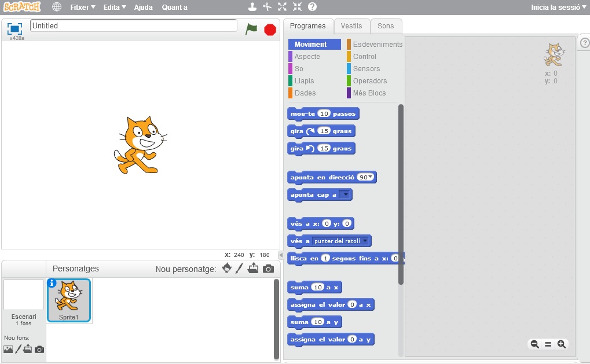The image size is (590, 364).
Task: Open the 'punter del ratolí' dropdown
Action: pos(365,241)
